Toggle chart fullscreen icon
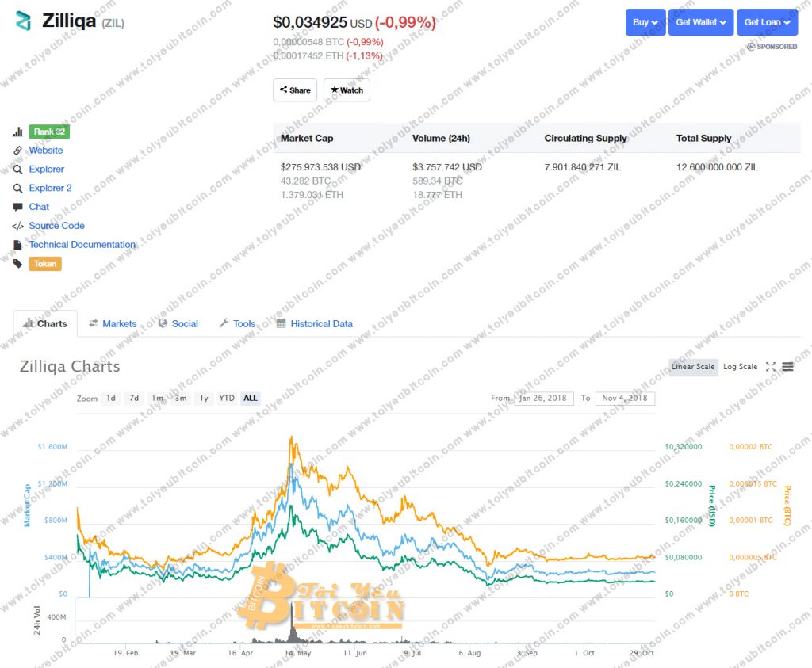Image resolution: width=812 pixels, height=668 pixels. [x=771, y=367]
